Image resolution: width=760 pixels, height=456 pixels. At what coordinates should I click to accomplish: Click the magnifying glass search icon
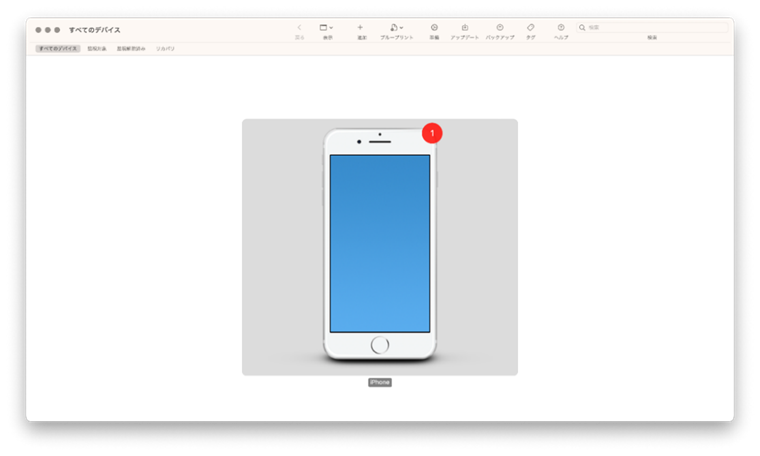tap(582, 28)
